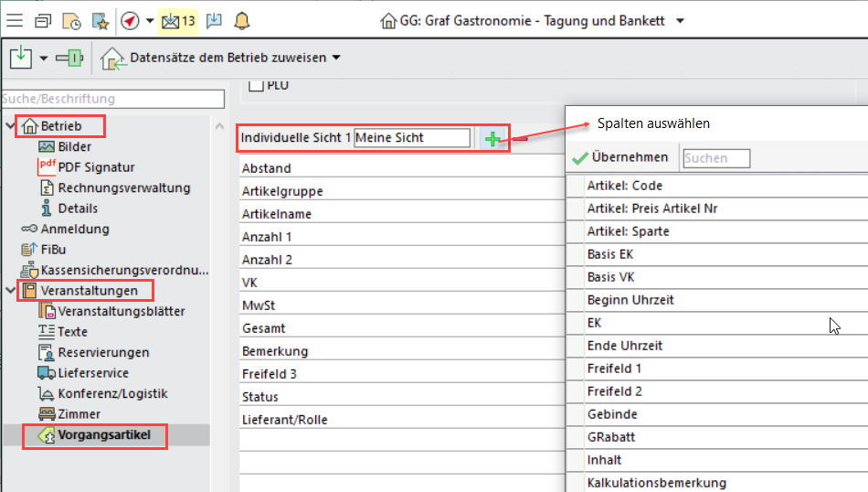868x492 pixels.
Task: Open the notifications bell icon
Action: (x=241, y=20)
